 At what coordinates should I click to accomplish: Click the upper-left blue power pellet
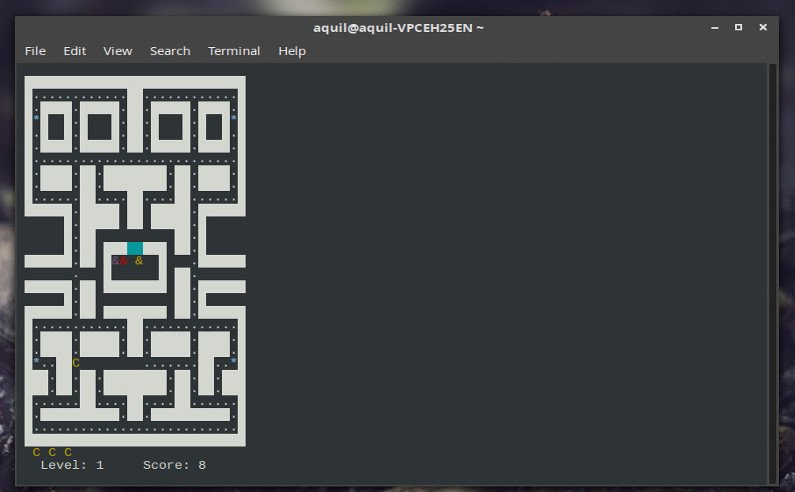(x=37, y=118)
